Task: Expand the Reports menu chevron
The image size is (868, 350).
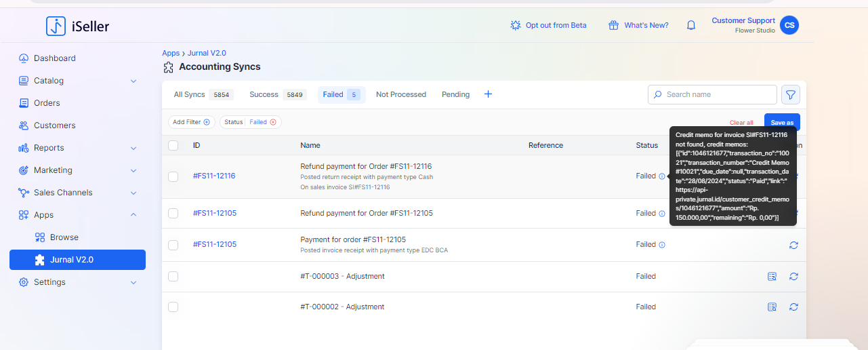Action: [133, 148]
